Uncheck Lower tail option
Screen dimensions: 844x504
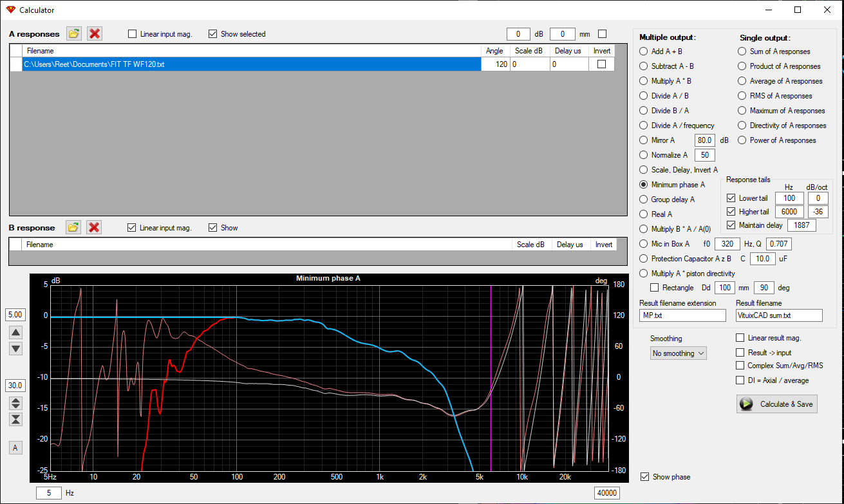pyautogui.click(x=731, y=198)
